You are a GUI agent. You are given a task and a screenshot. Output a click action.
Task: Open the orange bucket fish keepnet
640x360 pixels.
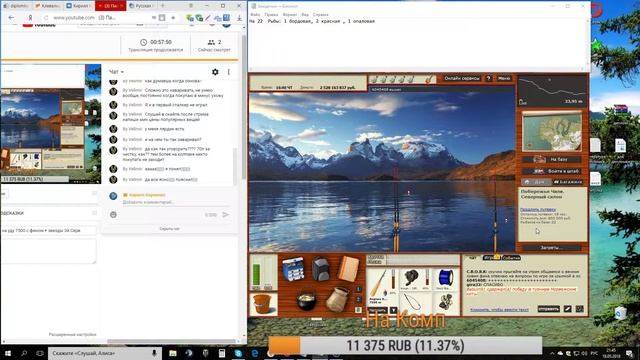click(262, 304)
